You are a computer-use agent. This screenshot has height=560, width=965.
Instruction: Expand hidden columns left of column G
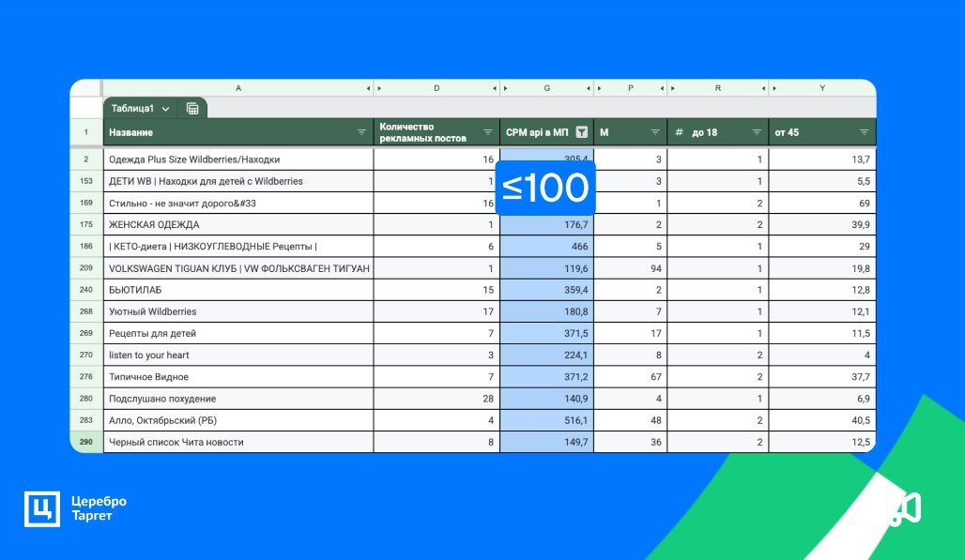[505, 88]
